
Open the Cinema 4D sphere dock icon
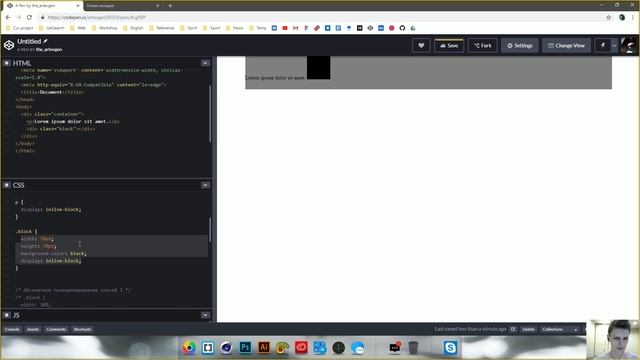tap(226, 347)
